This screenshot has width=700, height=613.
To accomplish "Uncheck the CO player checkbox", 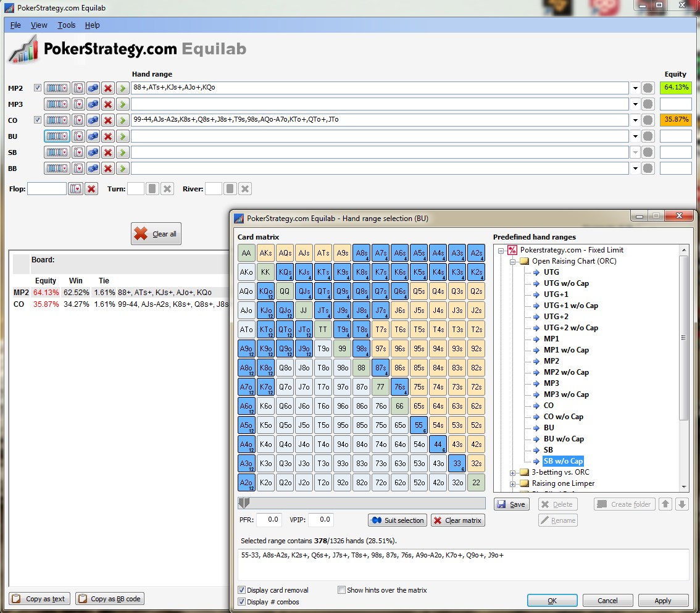I will 38,120.
